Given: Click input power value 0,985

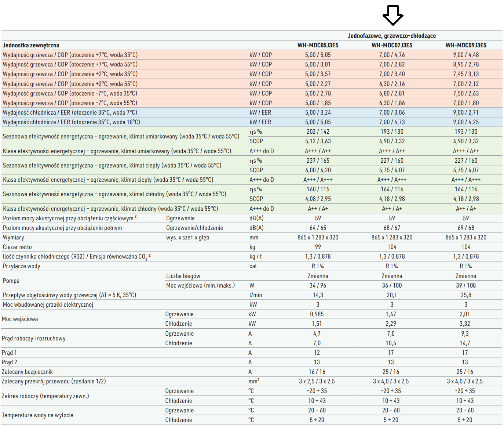Looking at the screenshot, I should (x=317, y=314).
